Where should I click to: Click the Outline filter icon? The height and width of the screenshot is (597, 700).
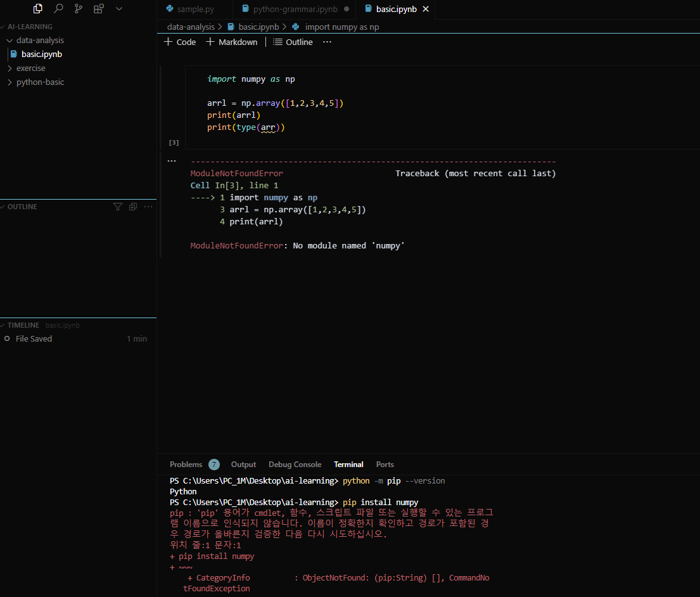pyautogui.click(x=118, y=207)
